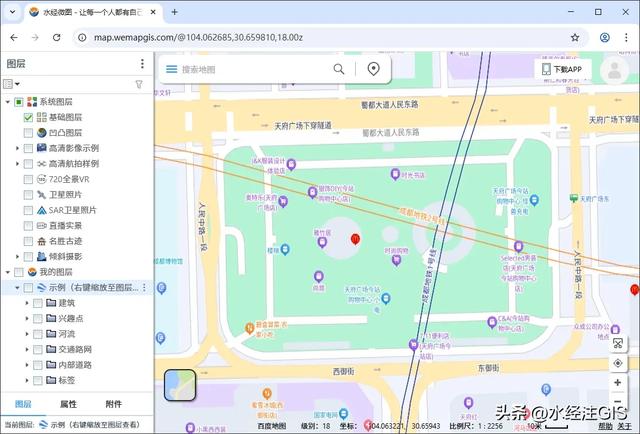Click in the 搜索地图 input field
Image resolution: width=640 pixels, height=434 pixels.
point(255,69)
